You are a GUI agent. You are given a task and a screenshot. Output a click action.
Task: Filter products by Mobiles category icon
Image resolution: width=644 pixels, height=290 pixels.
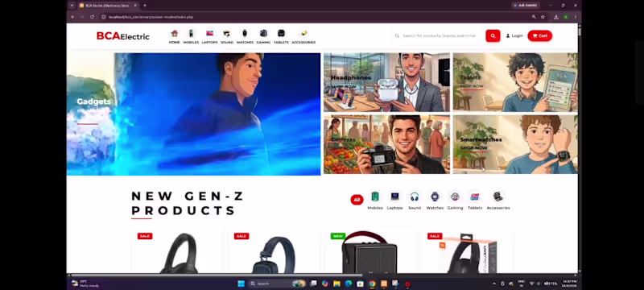[375, 201]
